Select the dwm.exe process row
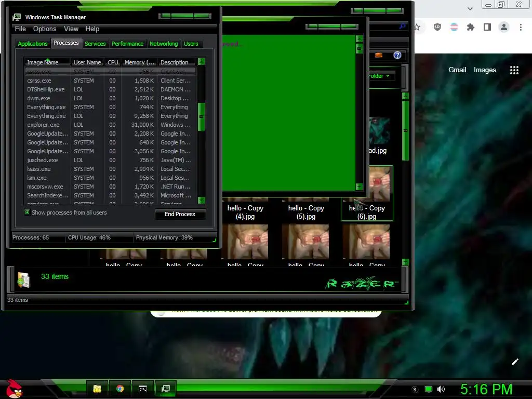Image resolution: width=532 pixels, height=399 pixels. click(x=110, y=98)
